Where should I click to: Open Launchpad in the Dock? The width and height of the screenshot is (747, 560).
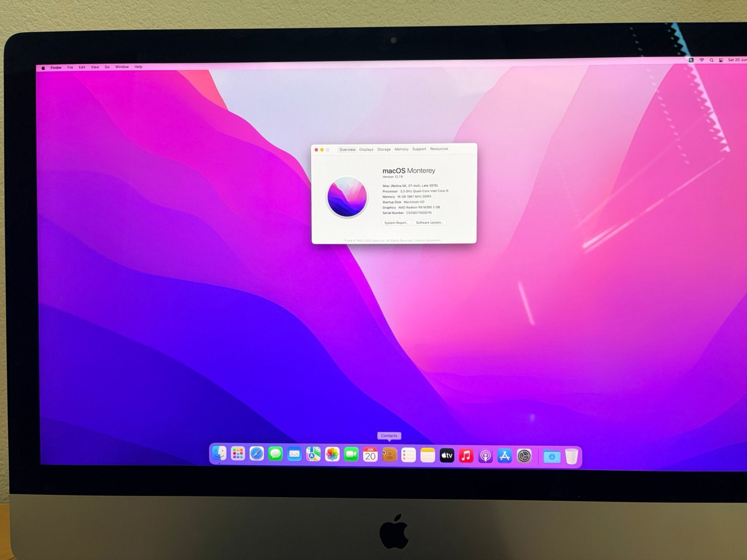click(x=238, y=454)
